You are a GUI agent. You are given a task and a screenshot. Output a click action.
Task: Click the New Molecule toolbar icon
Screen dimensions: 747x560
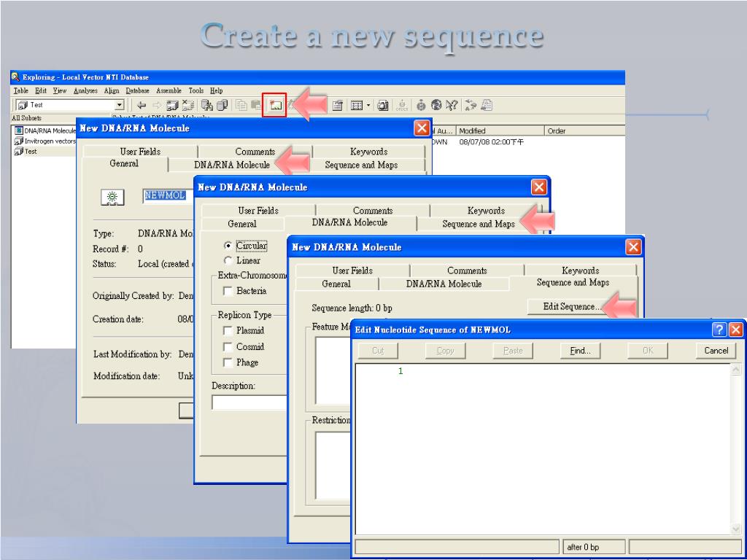point(275,105)
